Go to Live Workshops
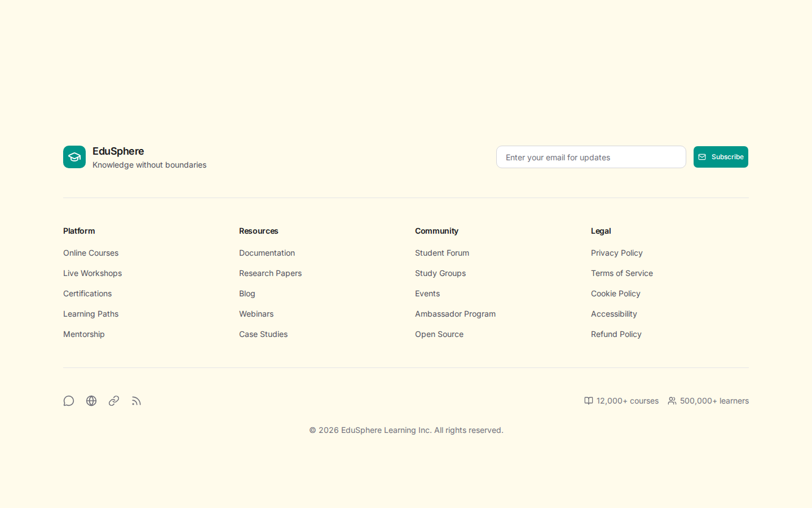812x508 pixels. pyautogui.click(x=92, y=273)
